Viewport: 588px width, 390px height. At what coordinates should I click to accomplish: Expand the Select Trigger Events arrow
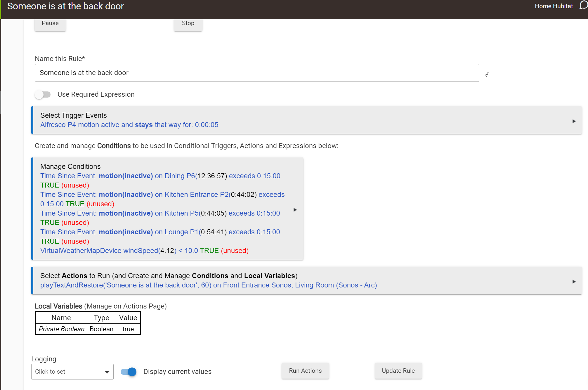coord(574,121)
